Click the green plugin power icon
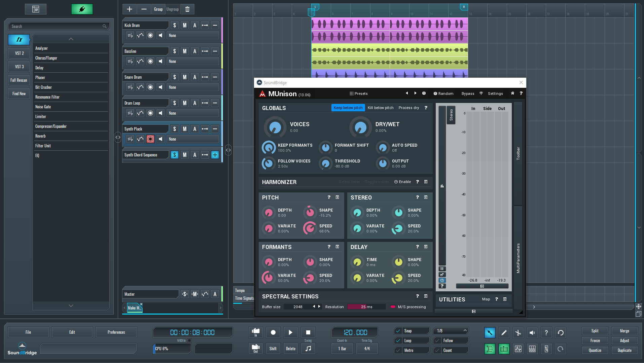Screen dimensions: 644x363 pyautogui.click(x=82, y=9)
